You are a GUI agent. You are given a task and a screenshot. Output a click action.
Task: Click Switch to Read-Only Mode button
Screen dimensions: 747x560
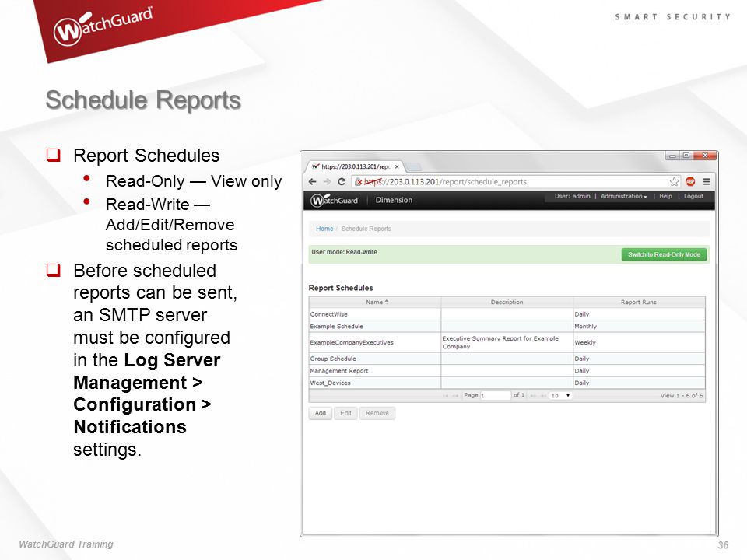tap(664, 255)
